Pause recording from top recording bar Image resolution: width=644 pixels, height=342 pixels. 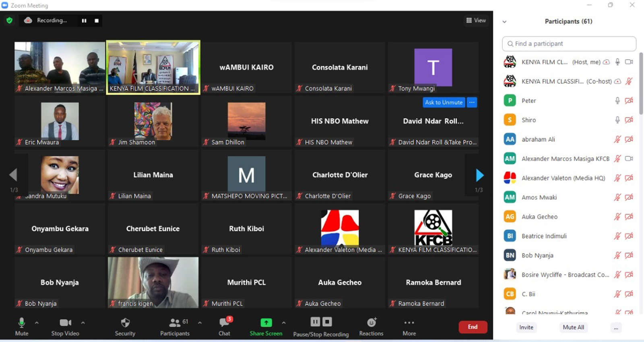(84, 21)
